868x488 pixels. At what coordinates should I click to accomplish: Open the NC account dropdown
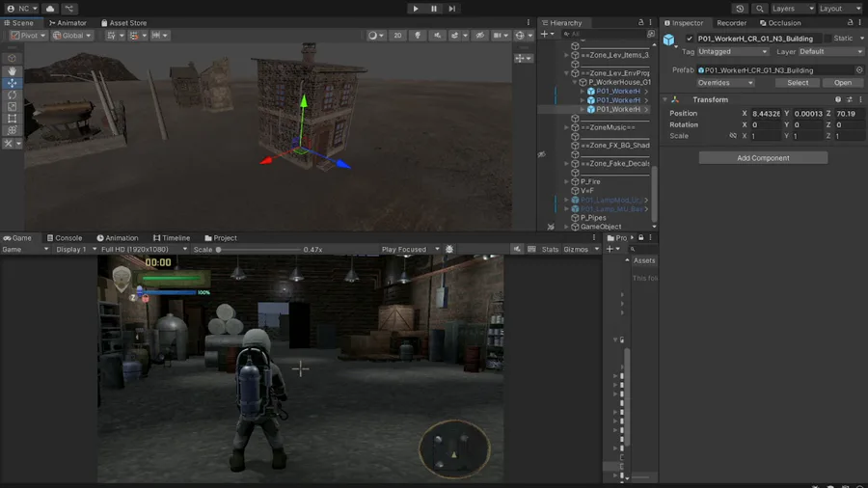pos(23,9)
